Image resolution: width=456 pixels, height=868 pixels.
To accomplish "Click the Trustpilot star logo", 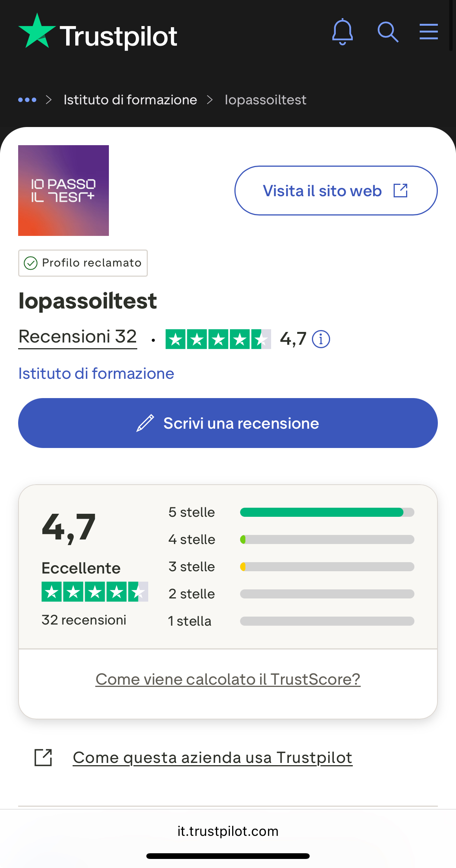I will coord(37,32).
